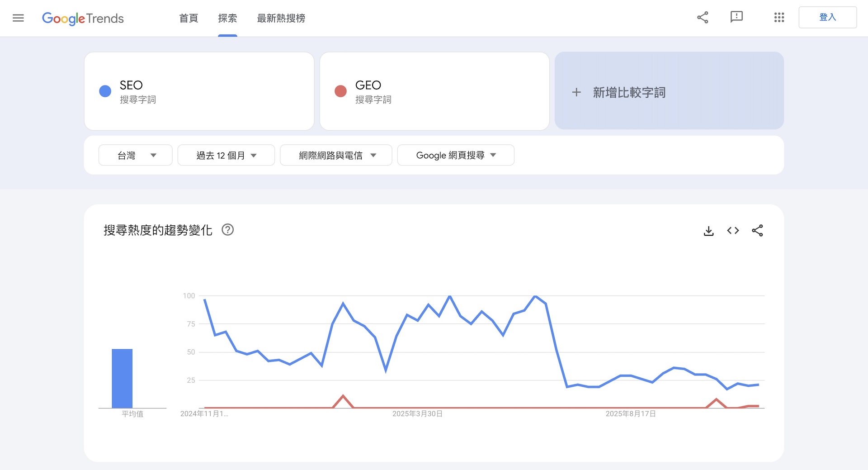Expand the 台灣 region dropdown
The height and width of the screenshot is (470, 868).
coord(135,155)
